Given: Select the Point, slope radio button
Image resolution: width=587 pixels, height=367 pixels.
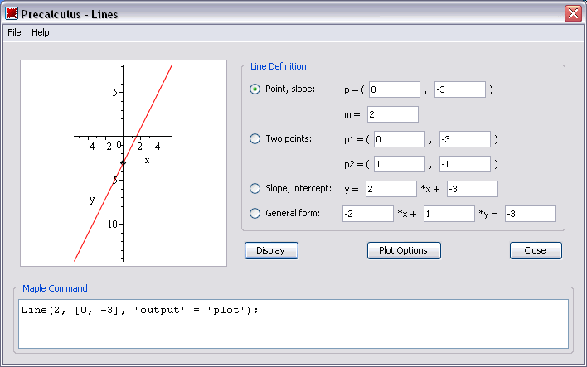Looking at the screenshot, I should click(255, 89).
